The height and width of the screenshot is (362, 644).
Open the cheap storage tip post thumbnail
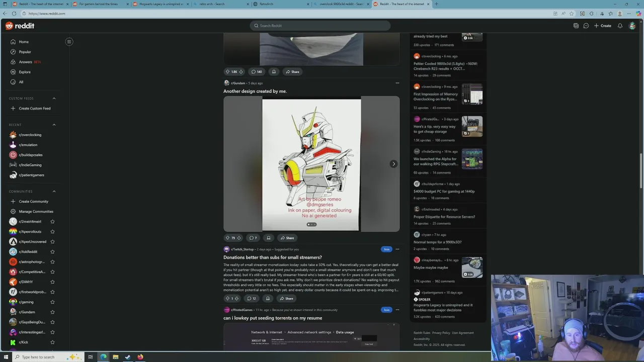point(472,127)
